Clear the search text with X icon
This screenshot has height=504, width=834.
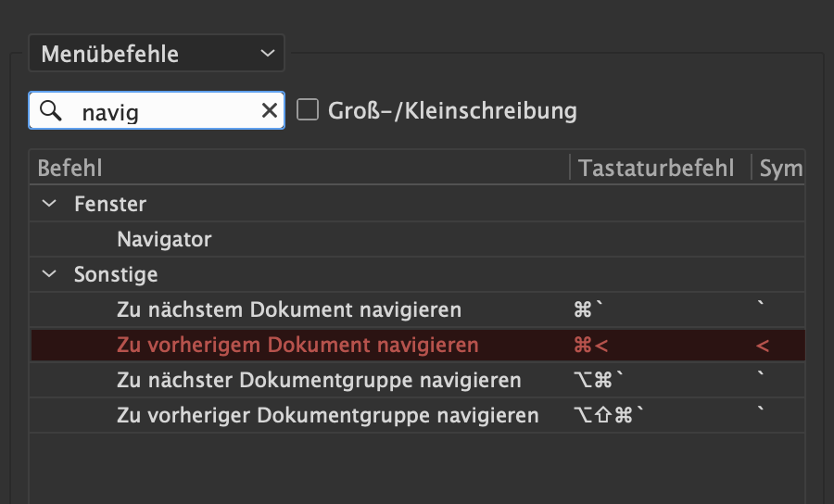click(x=269, y=111)
